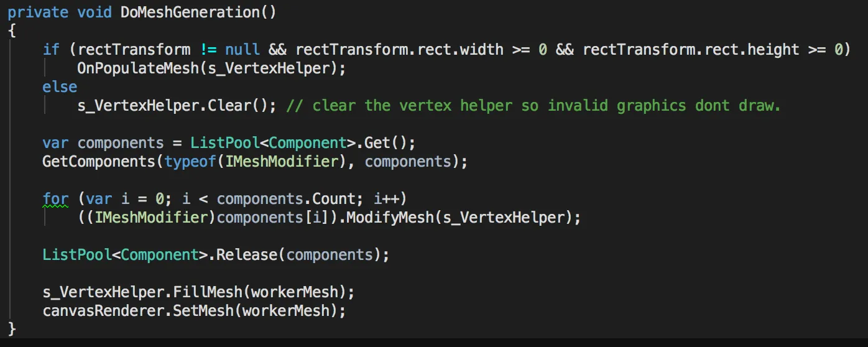Click canvasRenderer in the last statement
This screenshot has height=347, width=868.
coord(103,311)
